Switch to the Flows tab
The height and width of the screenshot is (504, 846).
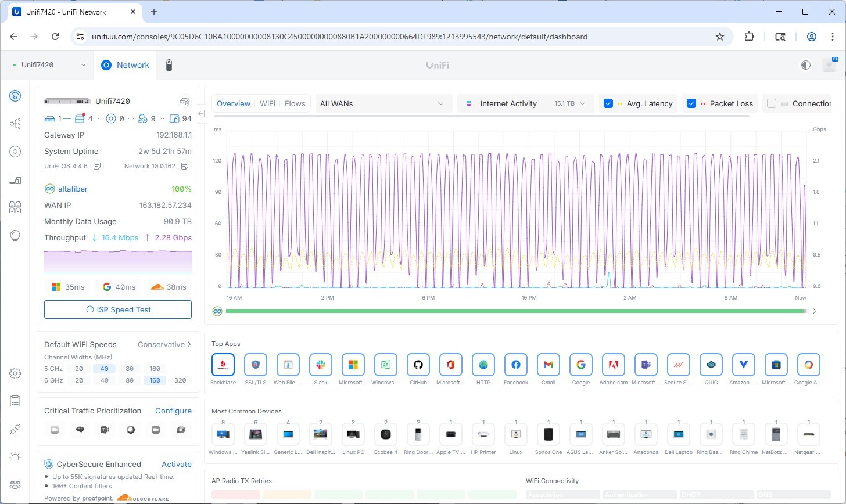[295, 103]
